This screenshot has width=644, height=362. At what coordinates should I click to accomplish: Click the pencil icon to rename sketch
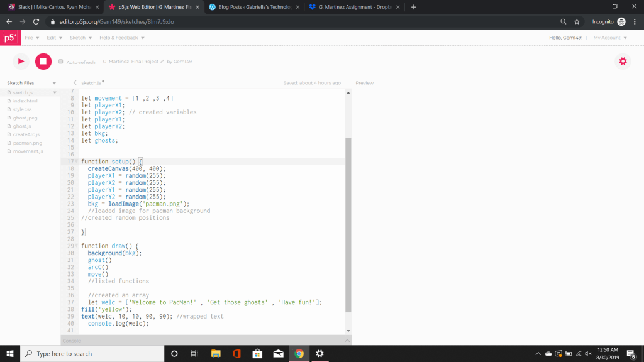[162, 62]
